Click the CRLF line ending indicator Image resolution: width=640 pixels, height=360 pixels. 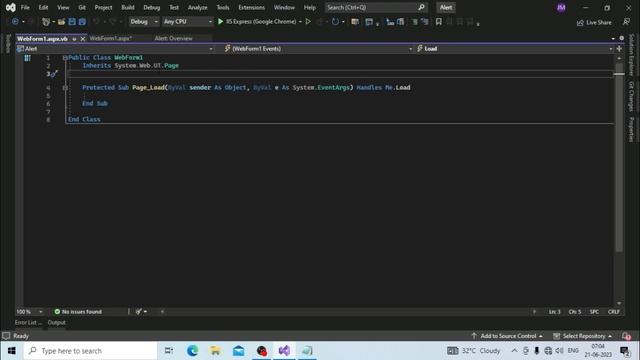click(613, 311)
